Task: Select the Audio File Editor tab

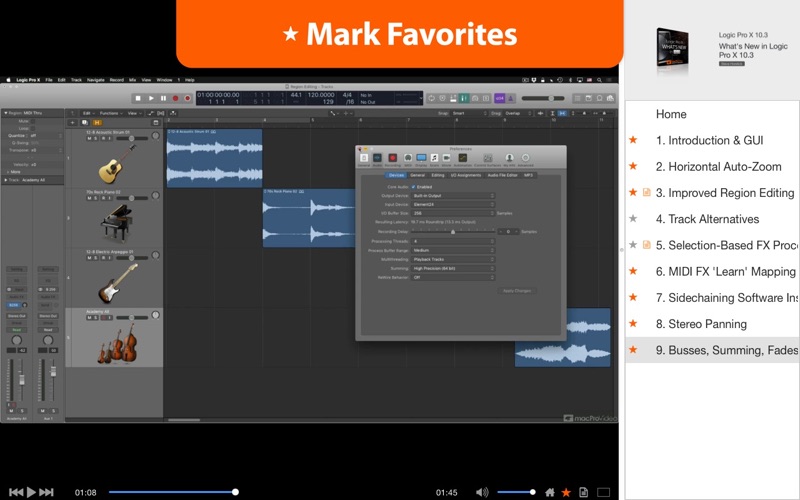Action: coord(503,175)
